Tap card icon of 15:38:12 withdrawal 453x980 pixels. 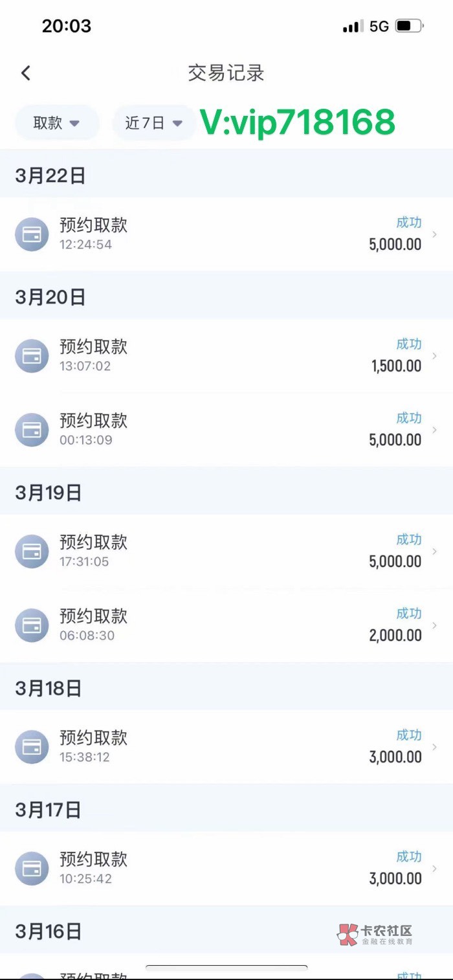[32, 747]
